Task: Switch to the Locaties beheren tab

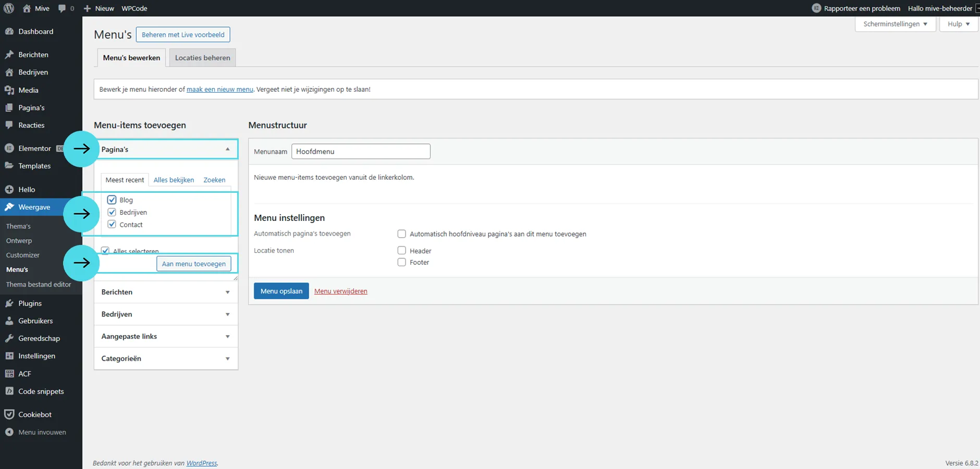Action: pyautogui.click(x=202, y=58)
